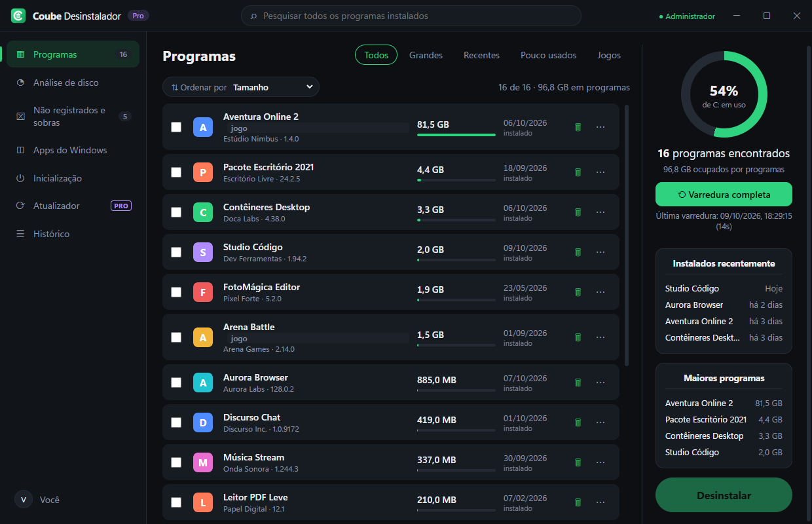Click the Desinstalar button
812x524 pixels.
724,495
